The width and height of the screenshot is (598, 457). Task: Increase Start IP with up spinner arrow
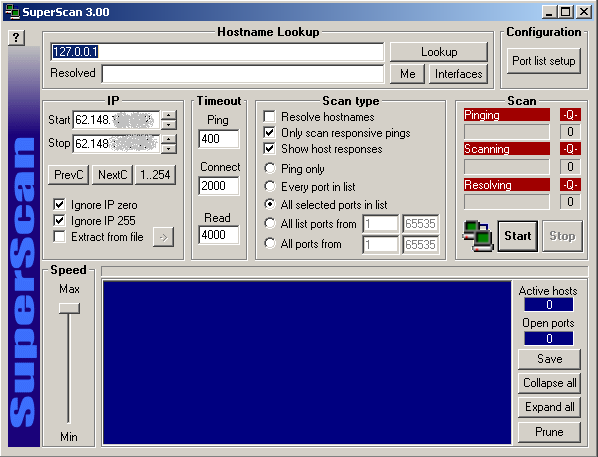click(169, 116)
